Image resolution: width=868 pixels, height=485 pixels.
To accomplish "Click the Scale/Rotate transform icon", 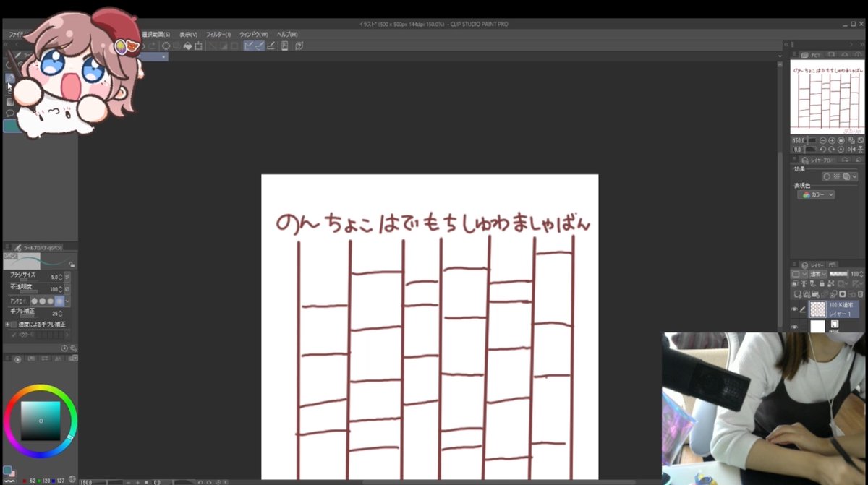I will [198, 46].
